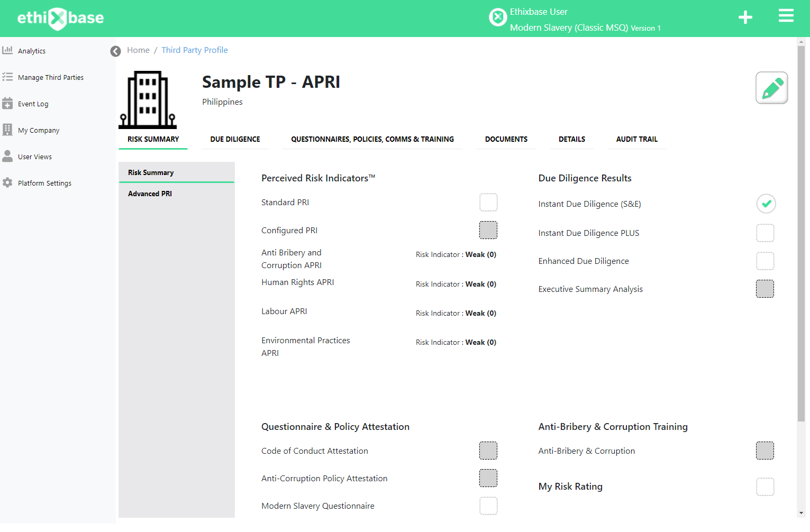This screenshot has height=532, width=810.
Task: Select the Risk Summary tab
Action: point(153,139)
